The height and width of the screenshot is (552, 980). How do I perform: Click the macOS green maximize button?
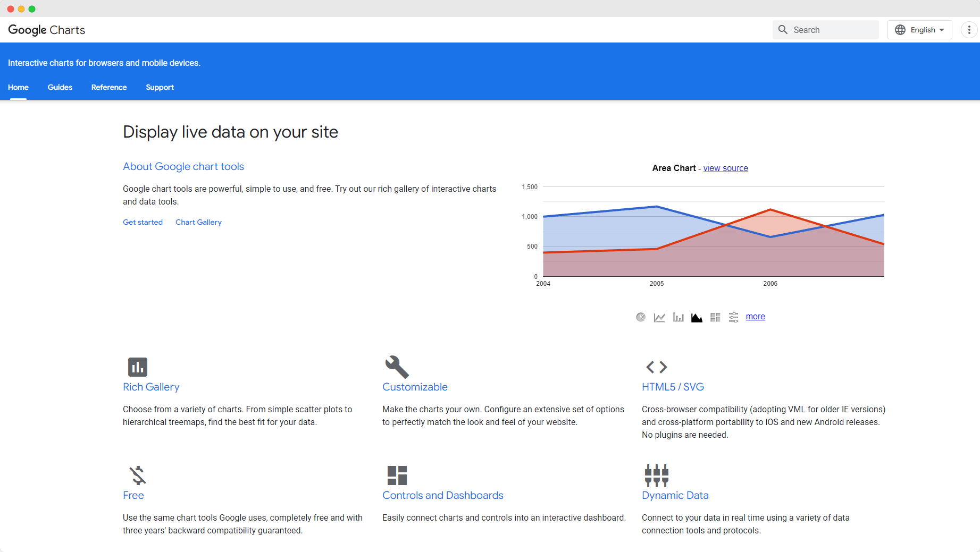point(32,9)
